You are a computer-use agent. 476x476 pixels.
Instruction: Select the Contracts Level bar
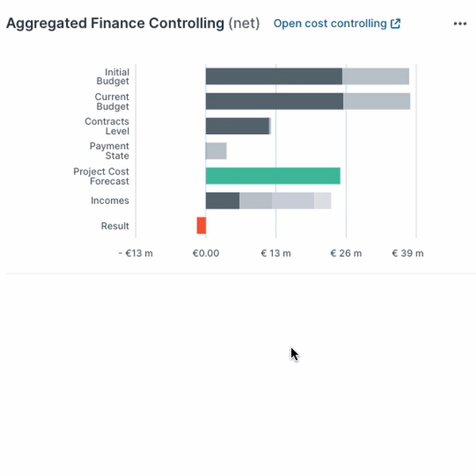237,126
